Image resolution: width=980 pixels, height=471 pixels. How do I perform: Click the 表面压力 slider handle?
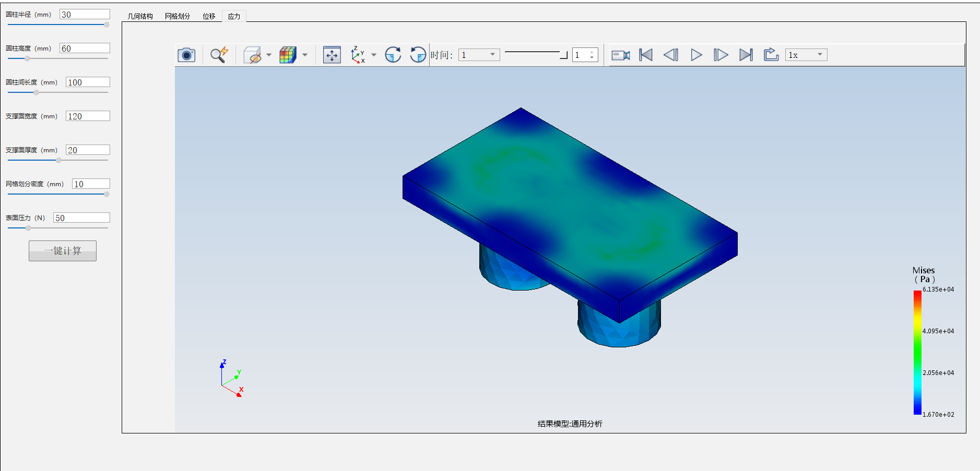tap(28, 228)
